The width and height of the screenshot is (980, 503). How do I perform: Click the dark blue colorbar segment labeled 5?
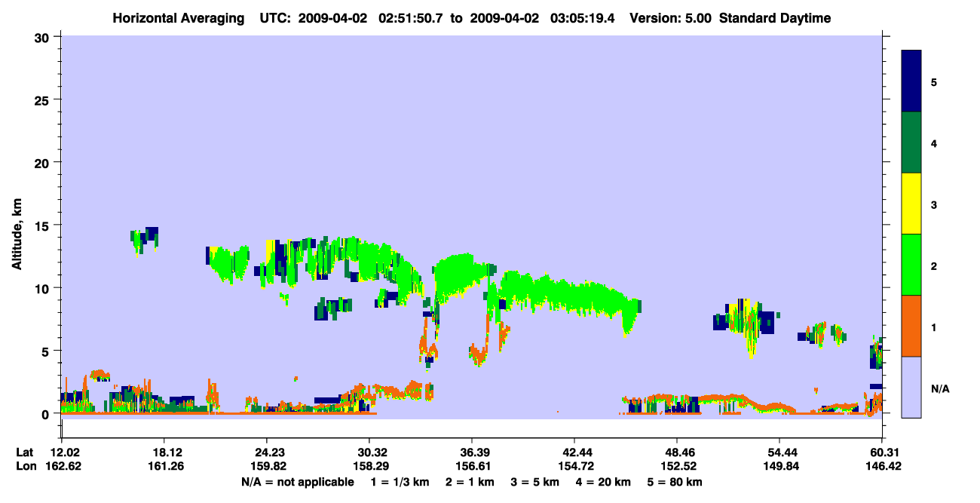pos(911,81)
